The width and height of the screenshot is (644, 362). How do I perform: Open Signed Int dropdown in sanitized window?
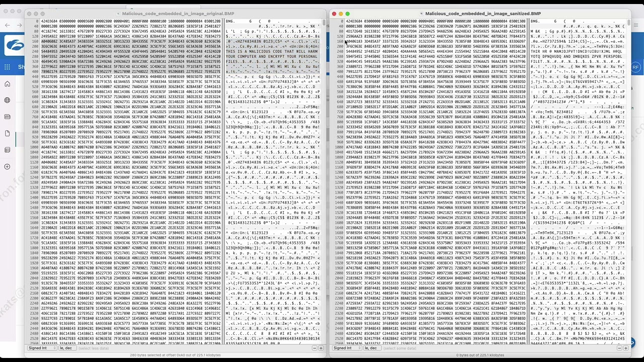(346, 348)
